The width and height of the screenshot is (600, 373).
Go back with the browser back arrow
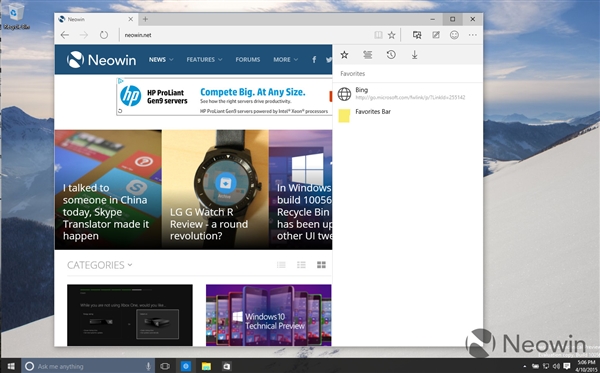[65, 35]
